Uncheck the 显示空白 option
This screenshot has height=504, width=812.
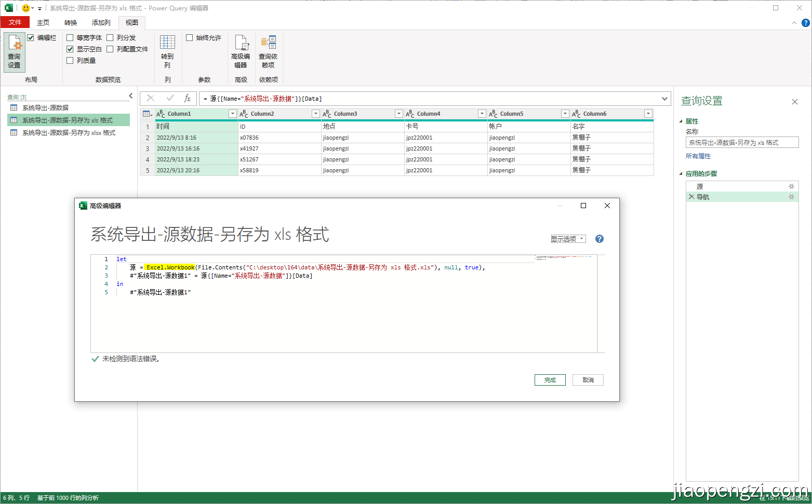point(70,49)
